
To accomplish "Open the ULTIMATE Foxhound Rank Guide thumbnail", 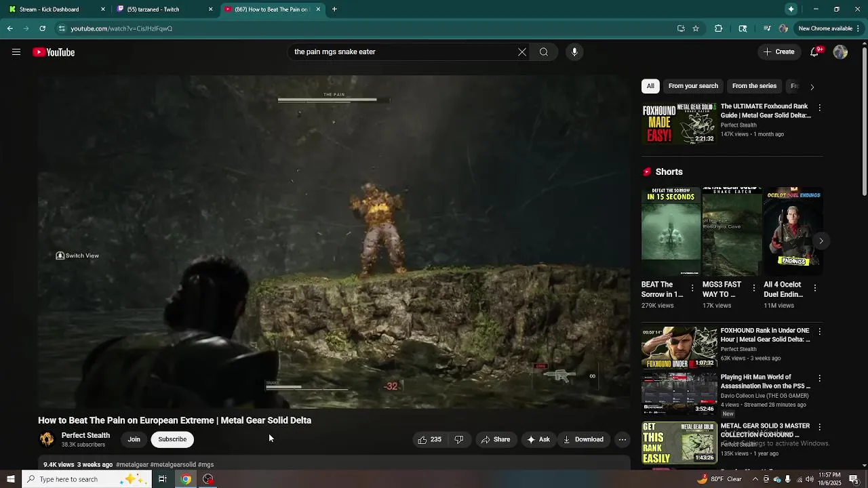I will coord(679,123).
